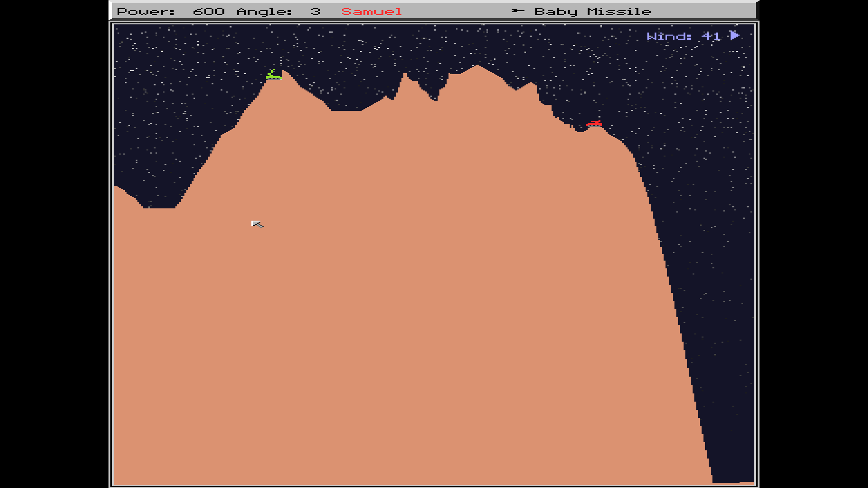Image resolution: width=868 pixels, height=488 pixels.
Task: Click the tallest terrain peak
Action: [x=477, y=67]
